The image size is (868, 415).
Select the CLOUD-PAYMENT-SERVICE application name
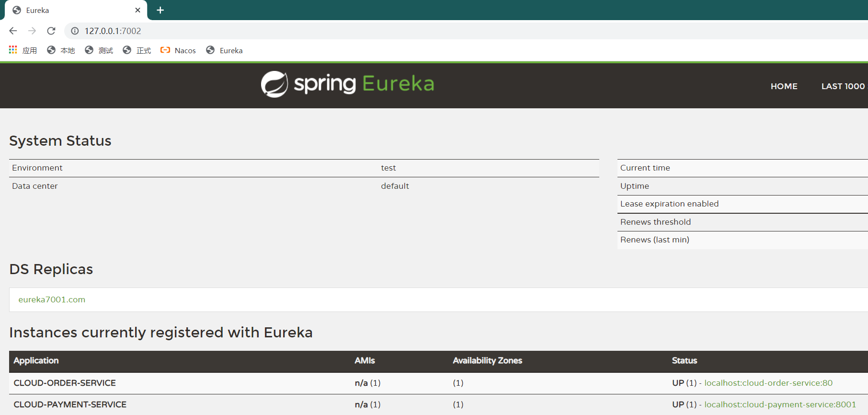70,404
